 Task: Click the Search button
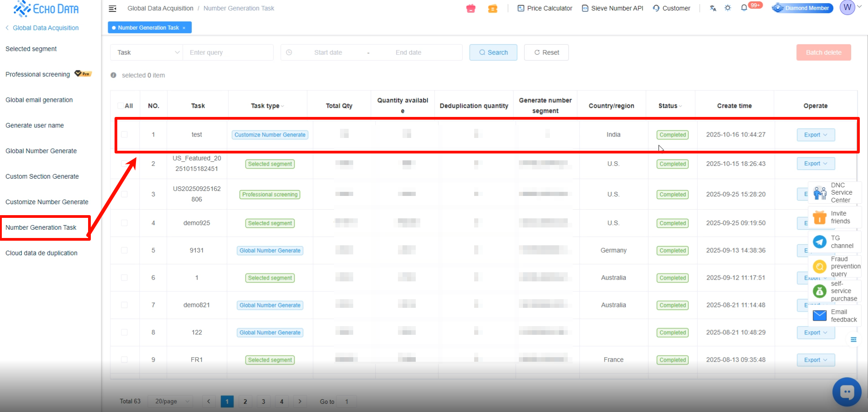[x=493, y=53]
